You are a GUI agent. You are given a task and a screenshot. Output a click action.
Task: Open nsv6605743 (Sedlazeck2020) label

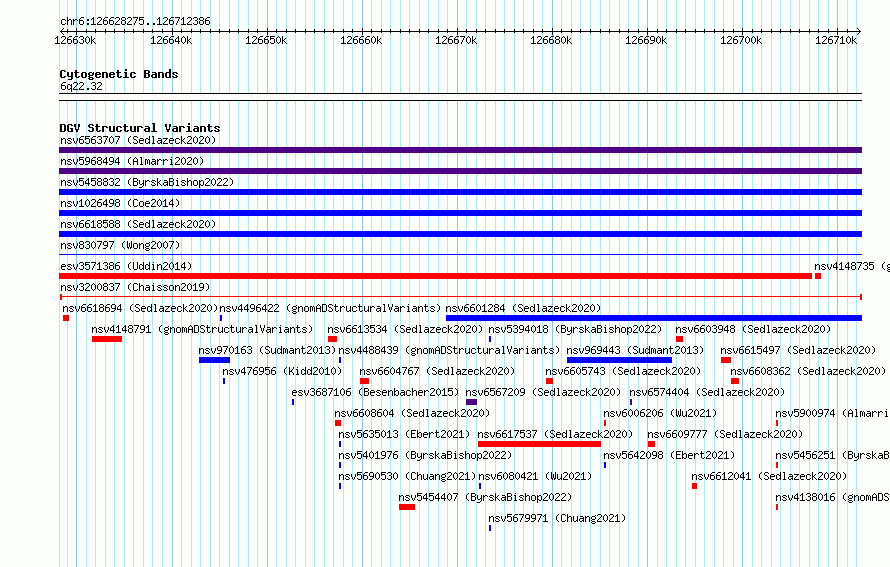(x=623, y=371)
